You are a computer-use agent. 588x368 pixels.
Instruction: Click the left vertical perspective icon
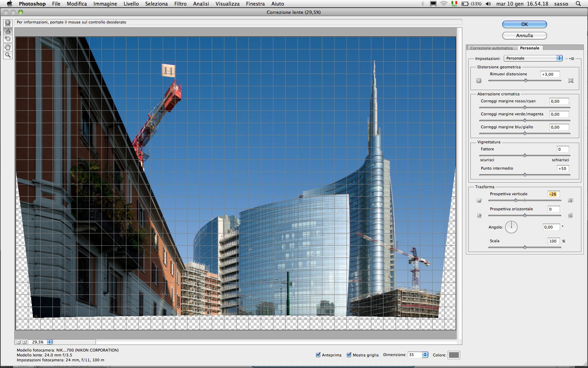pos(479,200)
